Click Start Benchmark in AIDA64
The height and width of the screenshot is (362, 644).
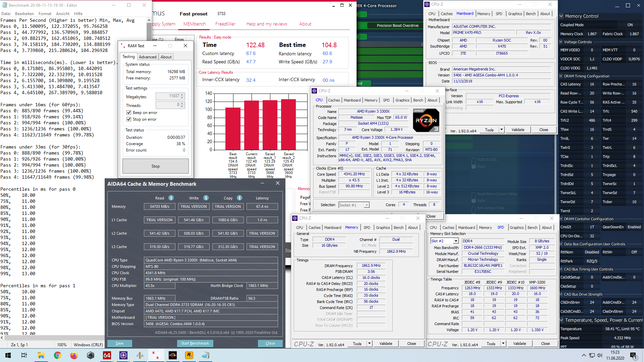195,343
